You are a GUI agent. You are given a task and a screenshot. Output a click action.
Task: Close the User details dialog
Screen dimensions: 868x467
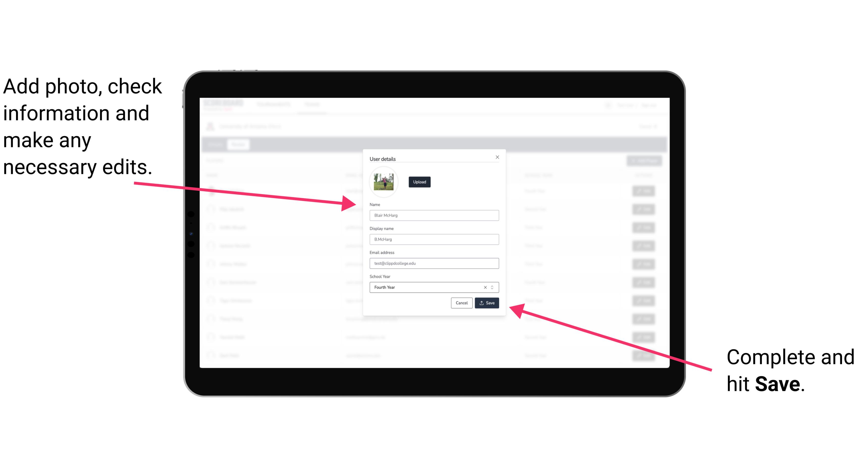497,157
